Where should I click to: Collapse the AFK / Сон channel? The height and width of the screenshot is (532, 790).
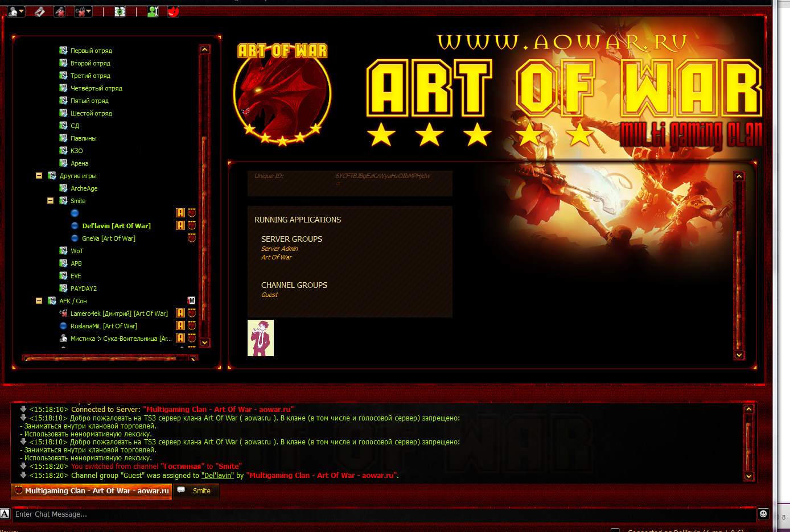click(x=39, y=300)
